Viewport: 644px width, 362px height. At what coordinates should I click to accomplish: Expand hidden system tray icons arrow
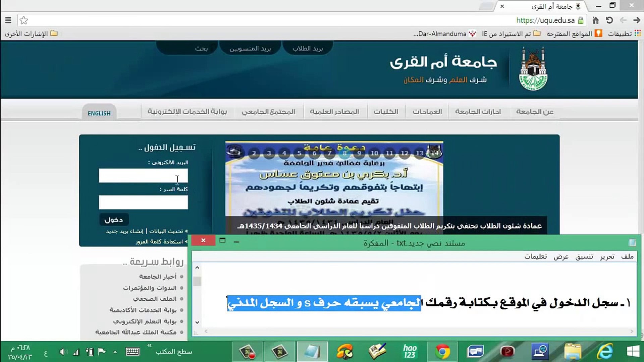click(x=115, y=352)
